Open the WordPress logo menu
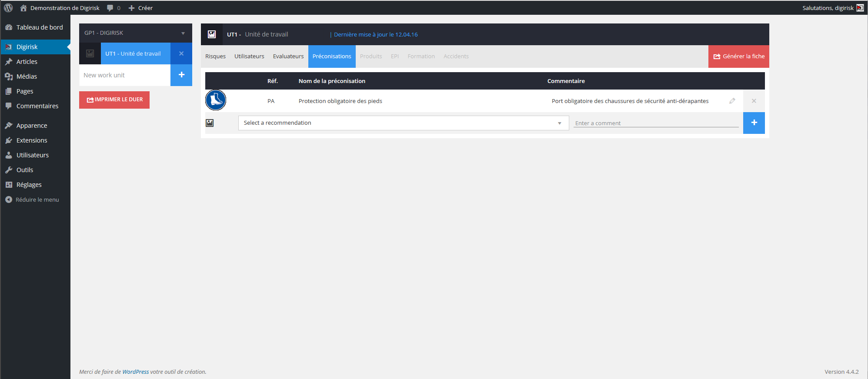This screenshot has width=868, height=379. (8, 8)
